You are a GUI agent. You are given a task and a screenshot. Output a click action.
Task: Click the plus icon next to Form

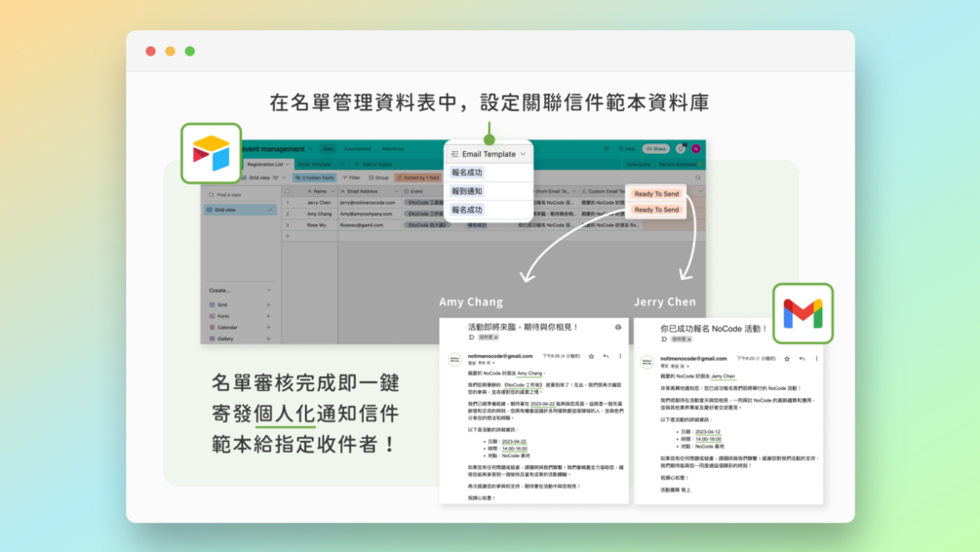pyautogui.click(x=269, y=316)
